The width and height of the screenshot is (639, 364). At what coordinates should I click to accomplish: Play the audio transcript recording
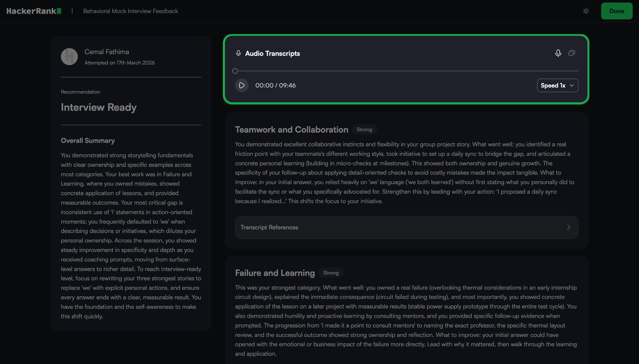(242, 85)
